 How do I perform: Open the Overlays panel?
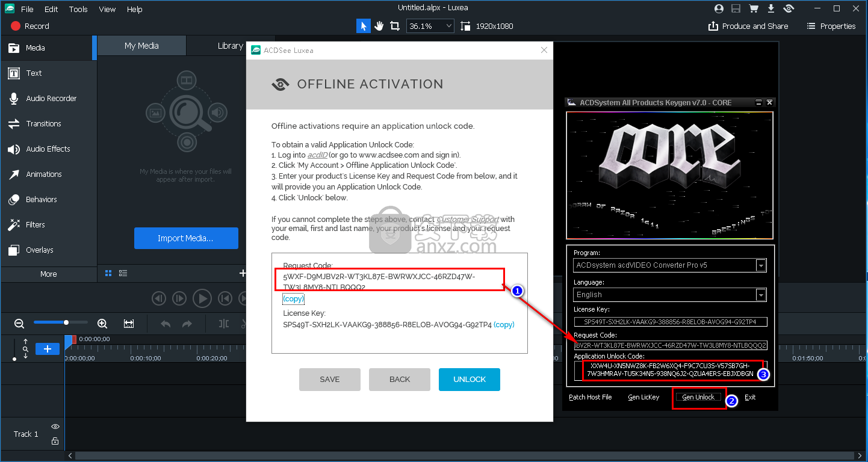[x=48, y=250]
